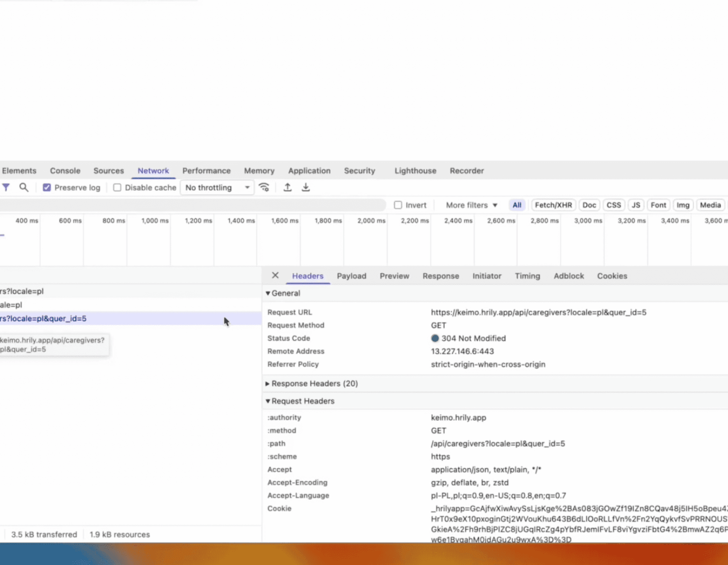Click the 304 Not Modified status value

pyautogui.click(x=473, y=338)
